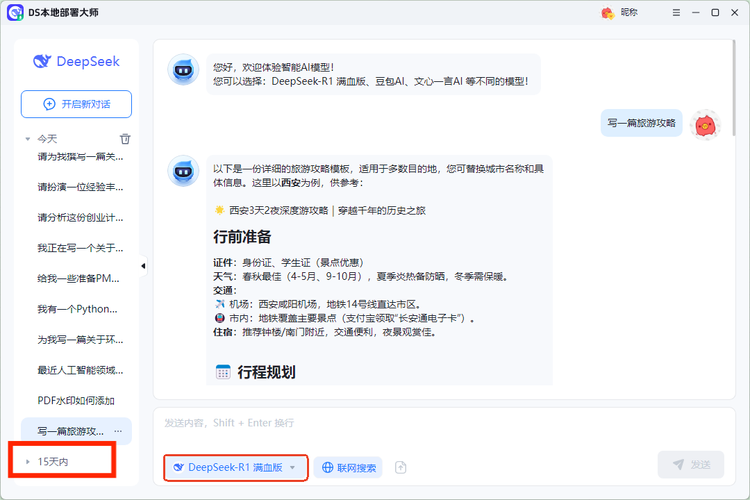This screenshot has width=750, height=500.
Task: Collapse the 今天 history group
Action: pyautogui.click(x=27, y=139)
